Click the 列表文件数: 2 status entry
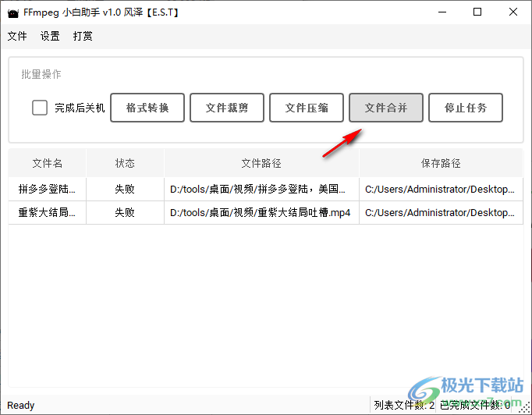Viewport: 532px width, 415px height. click(x=404, y=405)
